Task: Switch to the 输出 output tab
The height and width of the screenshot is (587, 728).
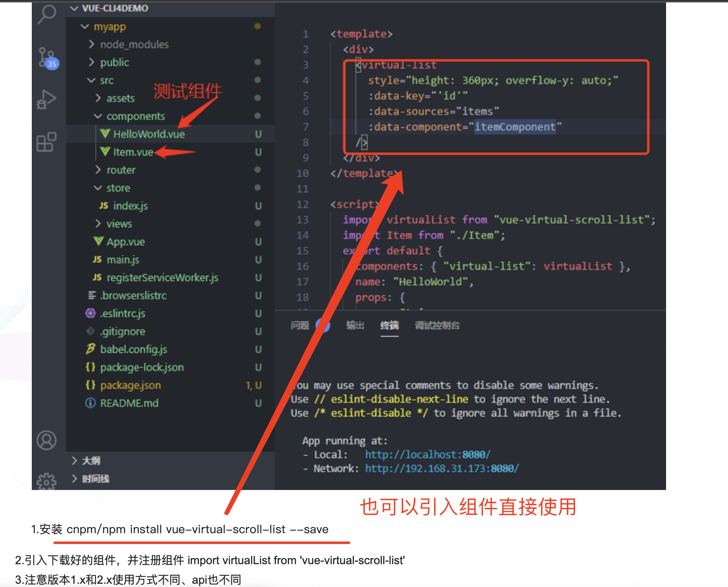Action: click(x=355, y=325)
